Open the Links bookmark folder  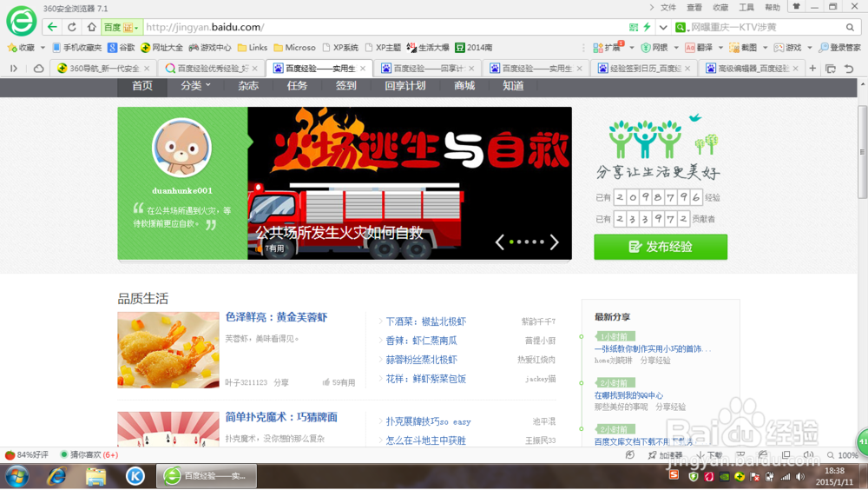click(x=253, y=48)
